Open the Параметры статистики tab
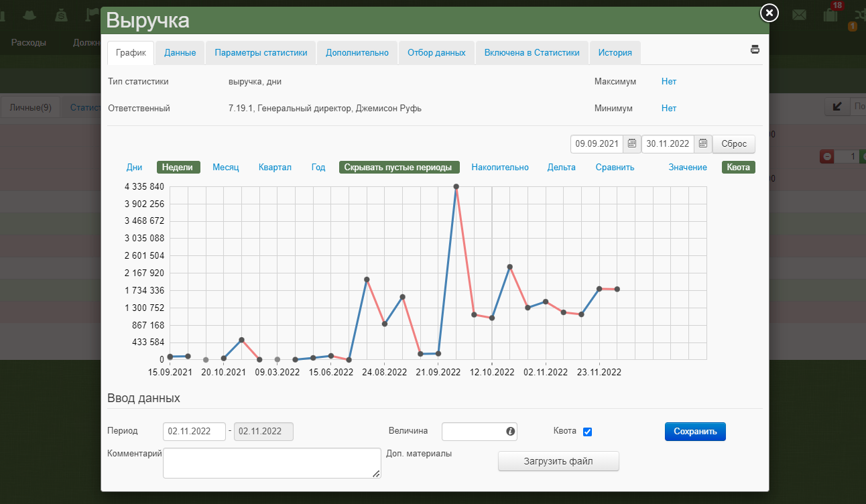This screenshot has height=504, width=866. point(261,52)
